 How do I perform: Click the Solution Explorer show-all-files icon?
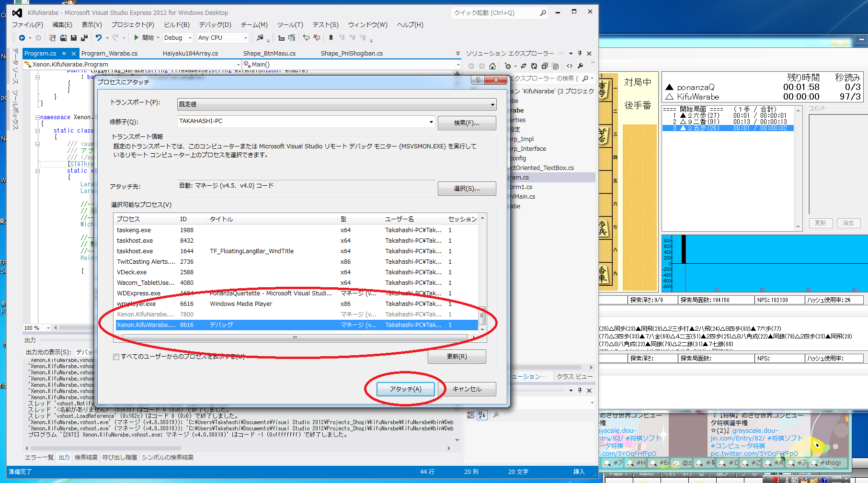(555, 66)
